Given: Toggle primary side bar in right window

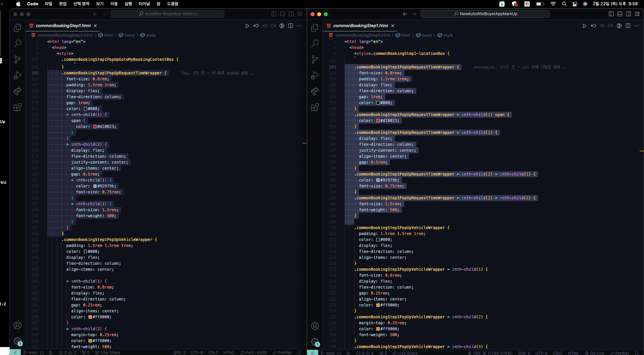Looking at the screenshot, I should (x=611, y=14).
